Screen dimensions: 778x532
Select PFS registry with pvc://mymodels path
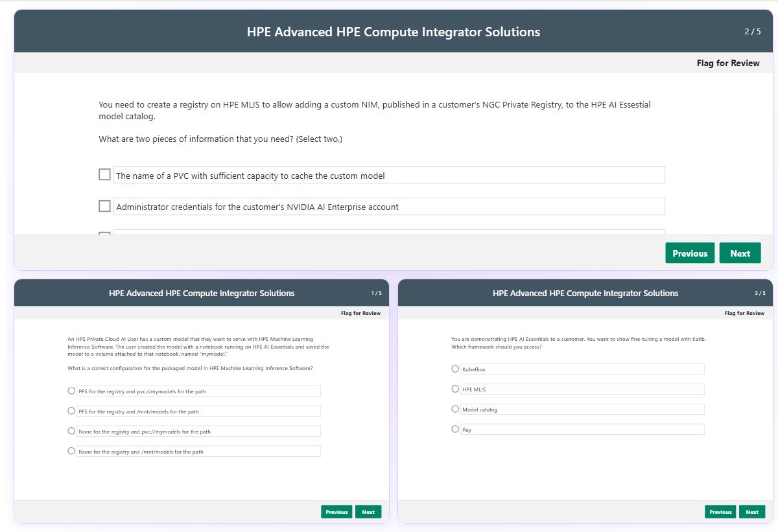pos(71,391)
